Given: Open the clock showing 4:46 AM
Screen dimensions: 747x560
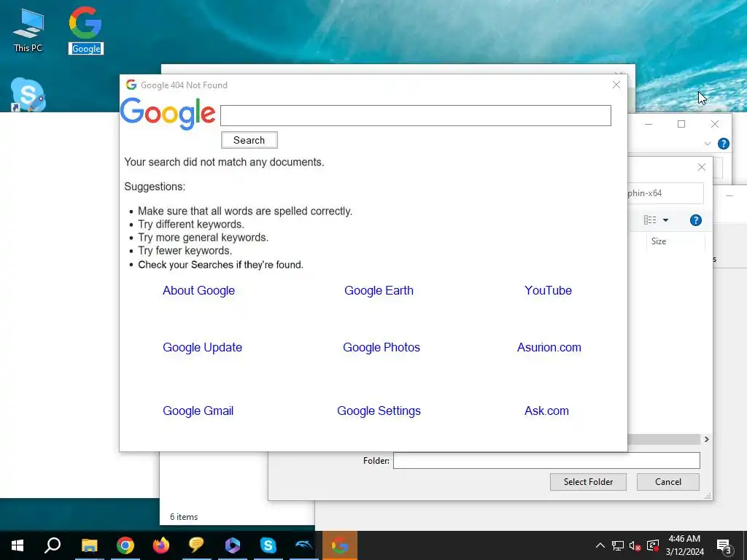Looking at the screenshot, I should click(x=684, y=545).
